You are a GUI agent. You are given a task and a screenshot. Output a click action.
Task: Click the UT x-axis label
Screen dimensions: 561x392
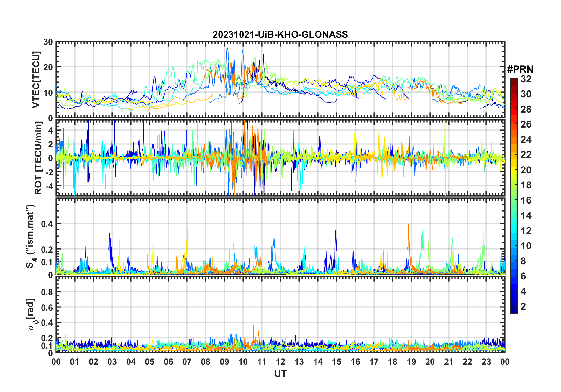point(280,374)
